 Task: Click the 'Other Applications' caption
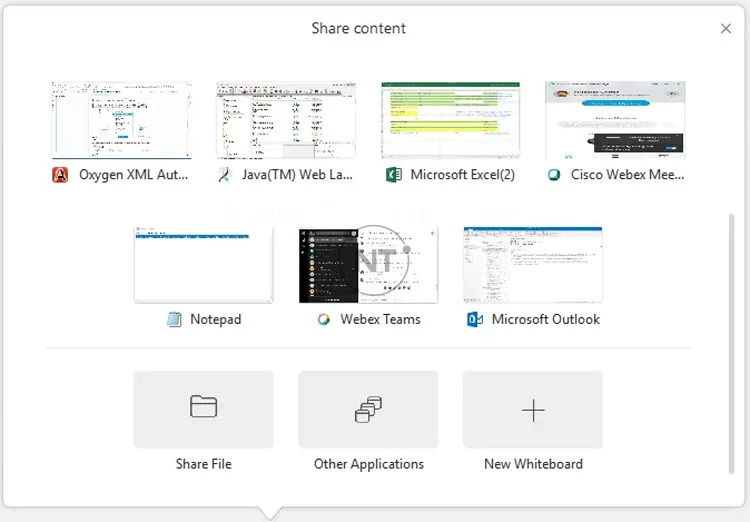point(369,464)
